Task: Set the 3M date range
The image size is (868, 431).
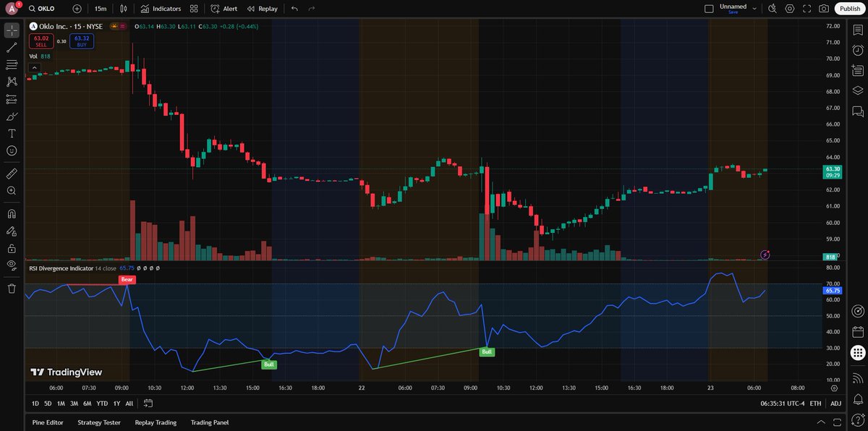Action: 74,404
